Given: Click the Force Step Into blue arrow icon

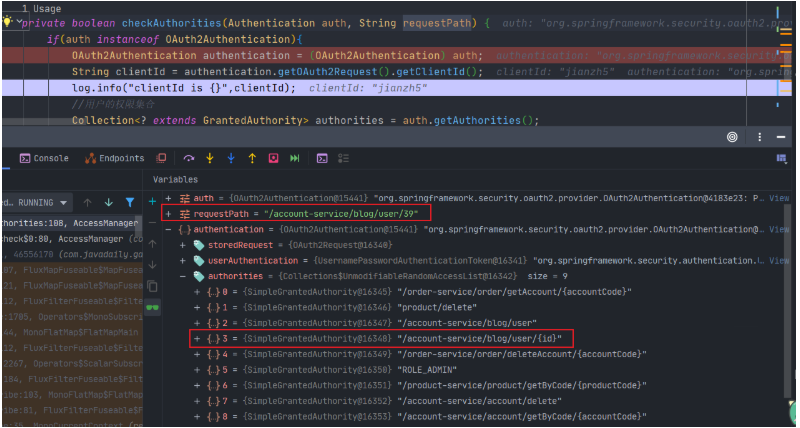Looking at the screenshot, I should [231, 159].
